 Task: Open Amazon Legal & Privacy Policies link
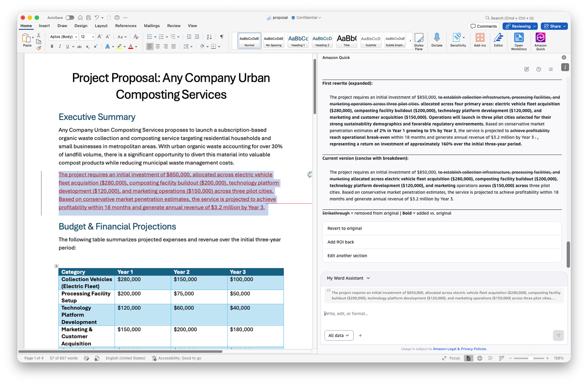point(460,349)
